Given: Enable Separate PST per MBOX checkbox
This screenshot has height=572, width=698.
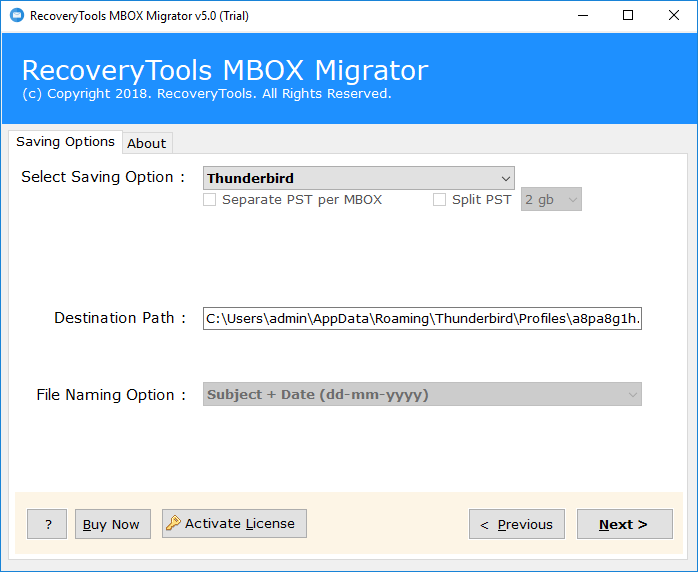Looking at the screenshot, I should [210, 200].
